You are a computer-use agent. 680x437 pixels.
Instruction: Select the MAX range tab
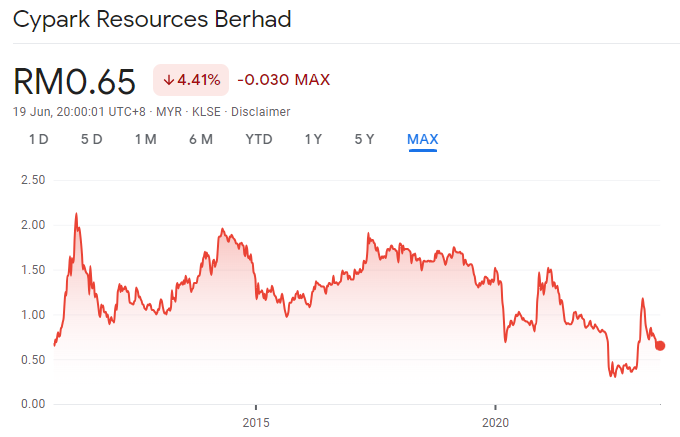[x=422, y=139]
